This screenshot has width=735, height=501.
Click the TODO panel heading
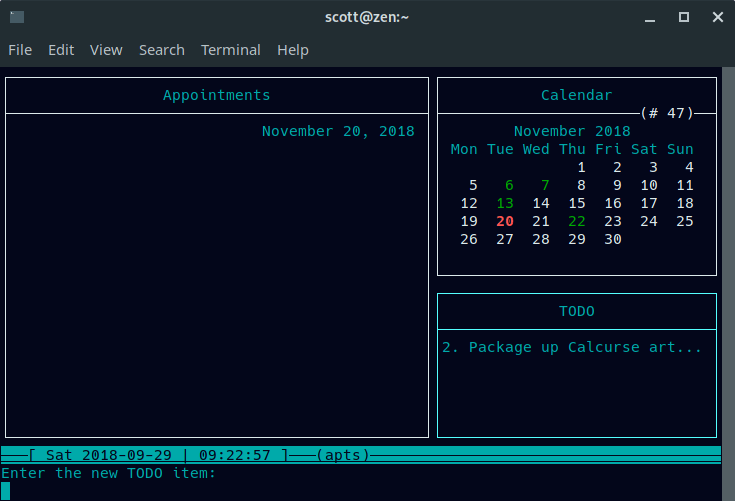pos(576,311)
